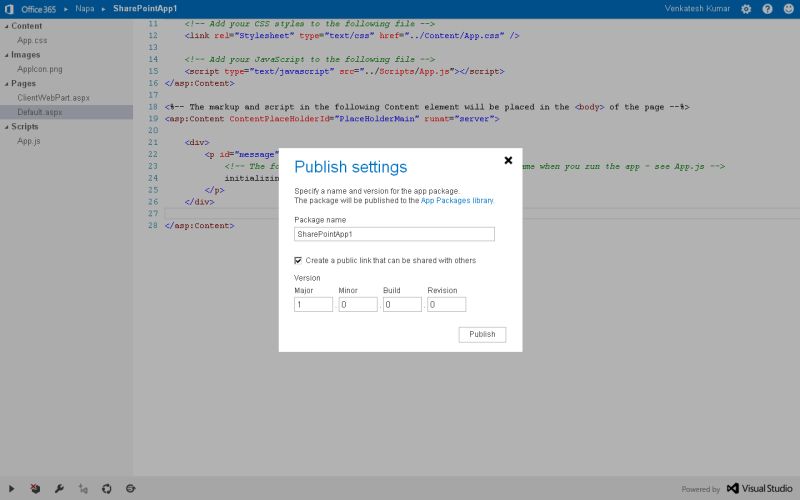Open Venkatesh Kumar user menu
Viewport: 800px width, 500px height.
coord(697,9)
